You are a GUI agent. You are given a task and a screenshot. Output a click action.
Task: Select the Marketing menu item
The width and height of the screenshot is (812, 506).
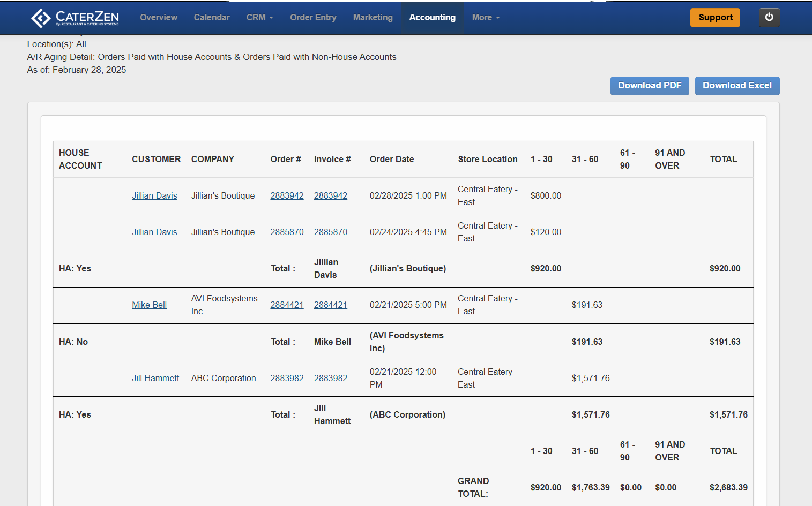[373, 18]
